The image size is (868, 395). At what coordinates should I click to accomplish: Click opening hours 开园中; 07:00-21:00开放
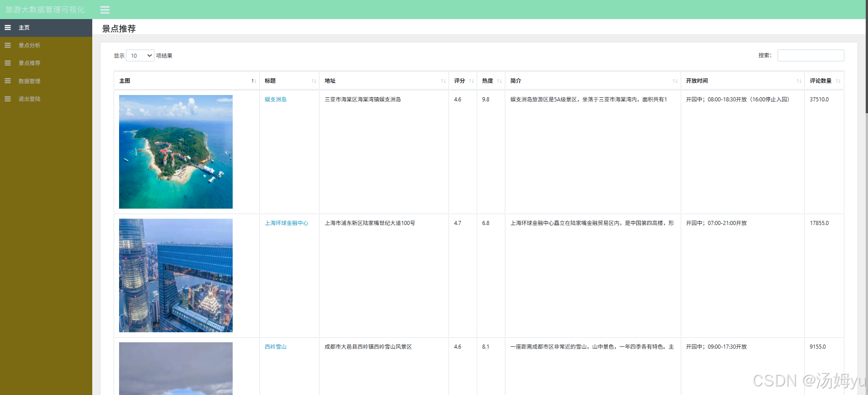(717, 223)
